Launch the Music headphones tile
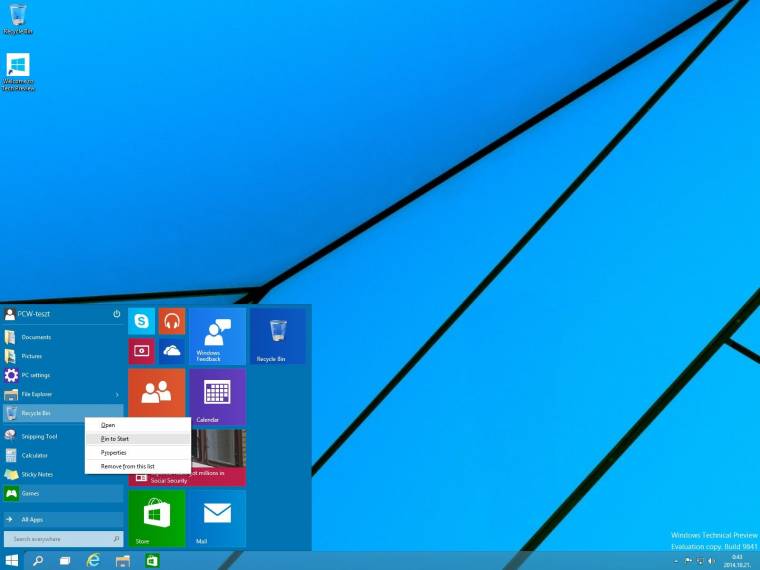The image size is (760, 570). point(172,321)
